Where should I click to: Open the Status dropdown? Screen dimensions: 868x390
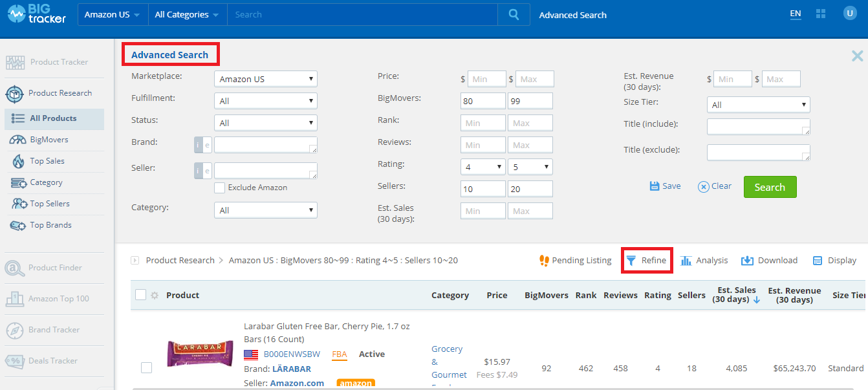pos(266,123)
